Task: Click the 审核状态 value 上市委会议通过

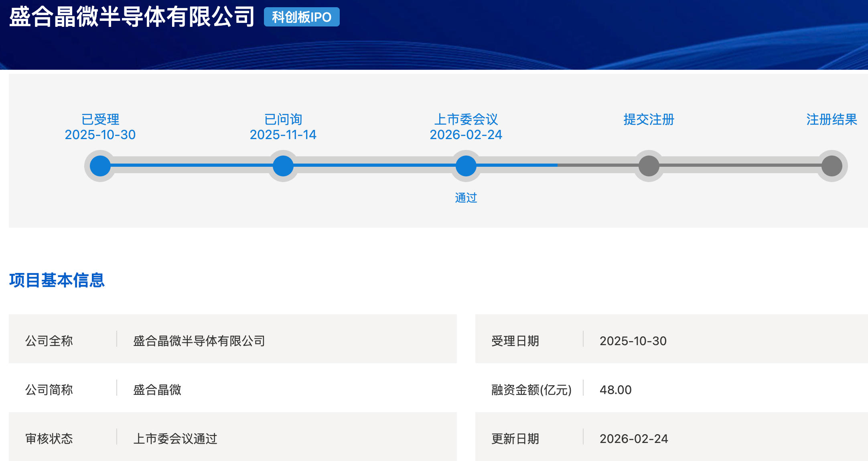Action: click(175, 439)
